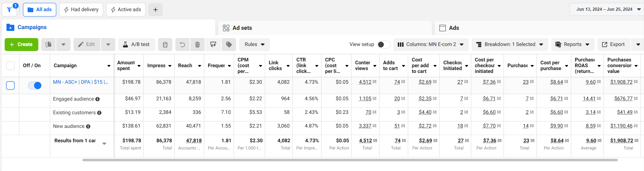Image resolution: width=644 pixels, height=171 pixels.
Task: Click the info icon next to Existing customers
Action: [99, 113]
